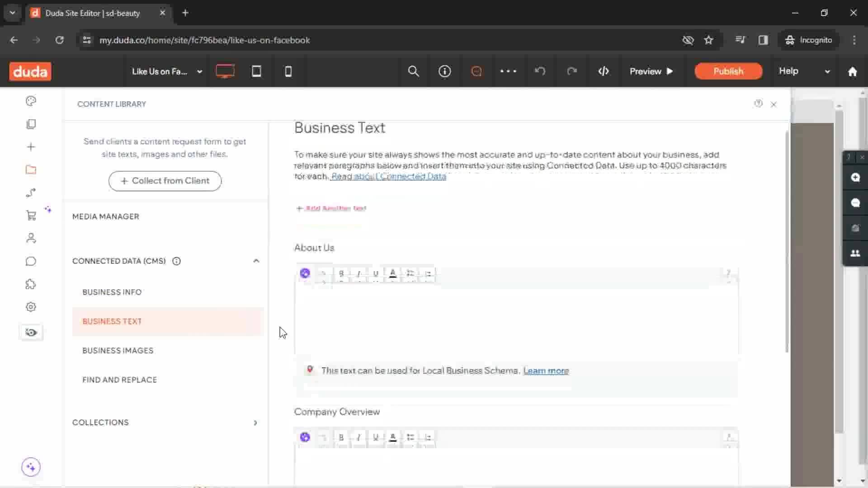Switch to tablet device view
Image resolution: width=868 pixels, height=488 pixels.
256,71
